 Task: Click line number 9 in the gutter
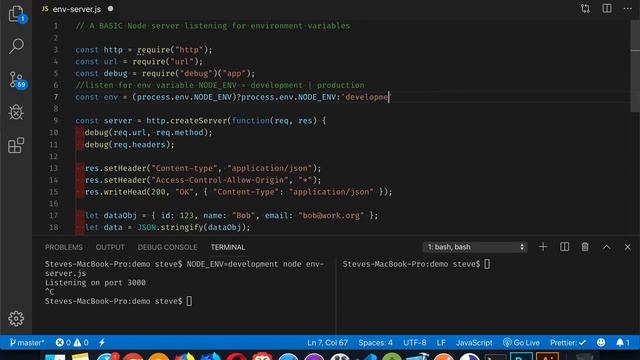pos(56,121)
